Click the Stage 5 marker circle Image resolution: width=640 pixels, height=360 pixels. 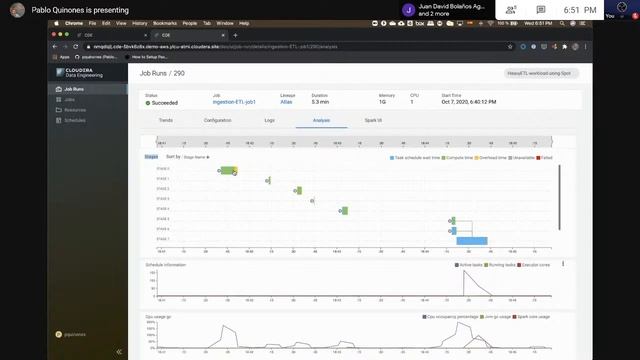450,221
